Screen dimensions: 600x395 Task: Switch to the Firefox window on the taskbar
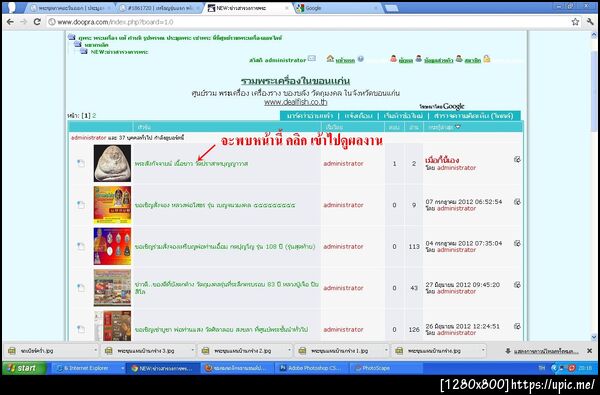(238, 368)
